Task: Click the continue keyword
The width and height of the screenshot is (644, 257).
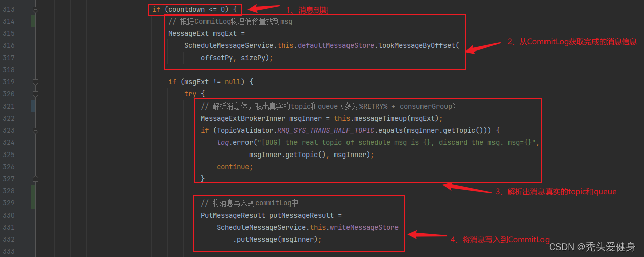Action: 233,167
